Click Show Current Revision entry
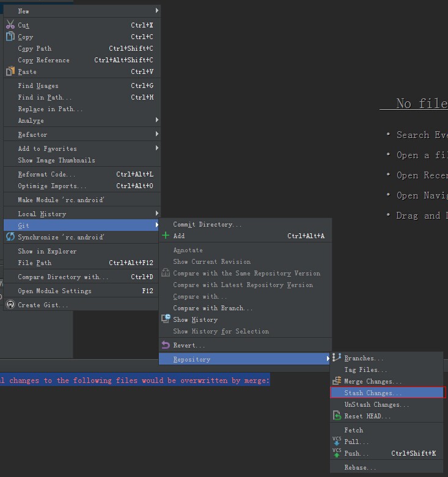The height and width of the screenshot is (477, 448). tap(245, 261)
